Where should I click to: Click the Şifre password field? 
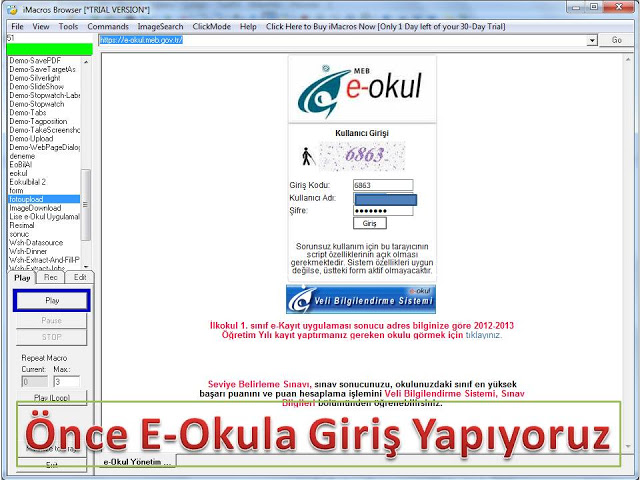click(x=383, y=211)
